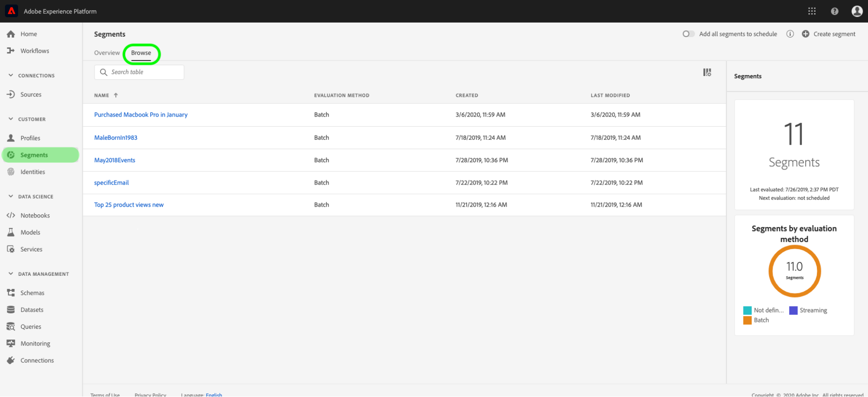The width and height of the screenshot is (868, 397).
Task: Collapse the Customer section chevron
Action: [x=11, y=119]
